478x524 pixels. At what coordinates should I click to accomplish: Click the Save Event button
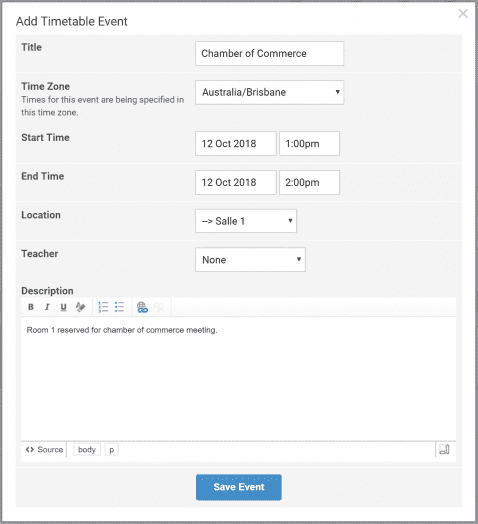[x=239, y=487]
